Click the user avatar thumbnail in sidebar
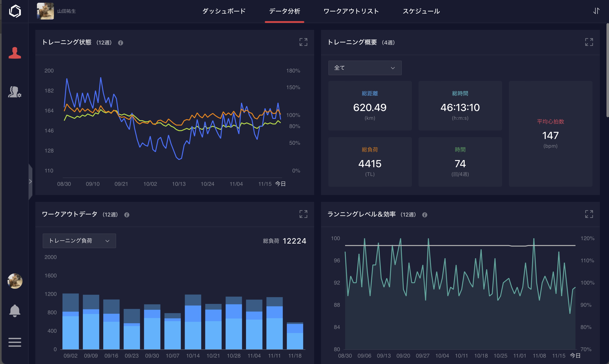Viewport: 609px width, 364px height. click(15, 281)
